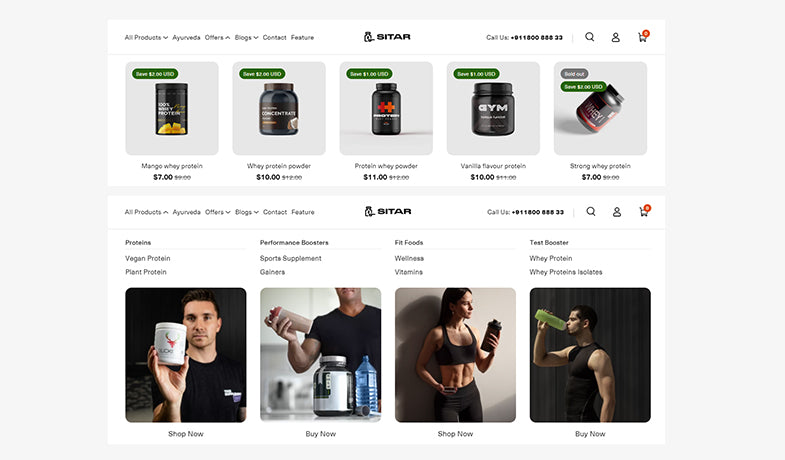This screenshot has width=785, height=460.
Task: Follow the Whey Proteins Isolates link
Action: coord(566,272)
